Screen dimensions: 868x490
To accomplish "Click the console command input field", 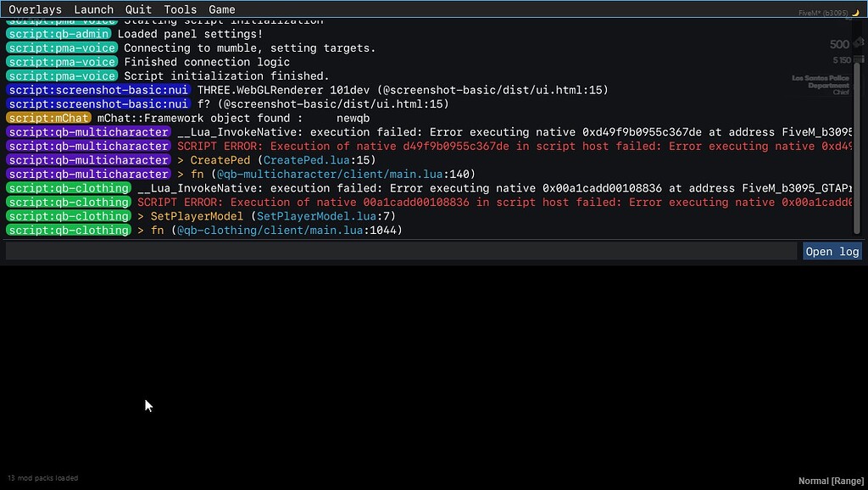I will coord(398,250).
